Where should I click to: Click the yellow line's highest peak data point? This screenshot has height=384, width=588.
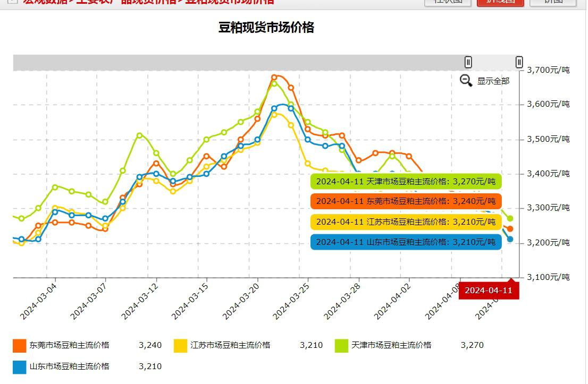274,115
